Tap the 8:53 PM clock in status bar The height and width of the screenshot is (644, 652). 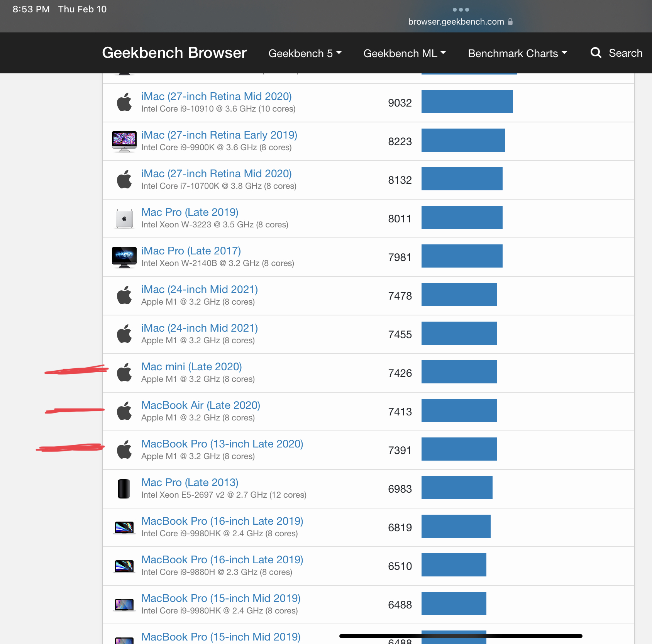tap(31, 9)
